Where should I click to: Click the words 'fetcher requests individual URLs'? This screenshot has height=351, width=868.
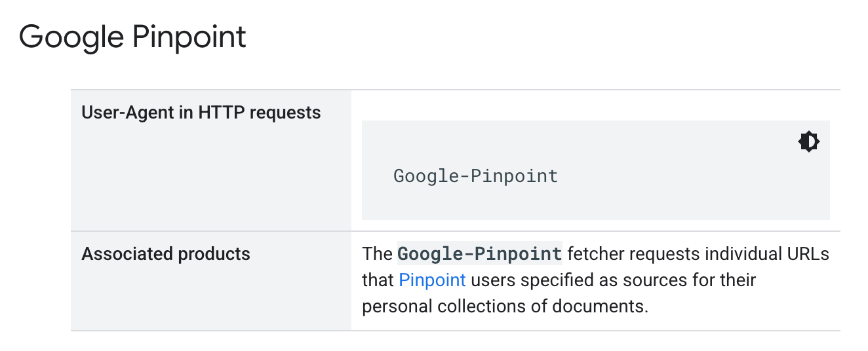(x=698, y=254)
